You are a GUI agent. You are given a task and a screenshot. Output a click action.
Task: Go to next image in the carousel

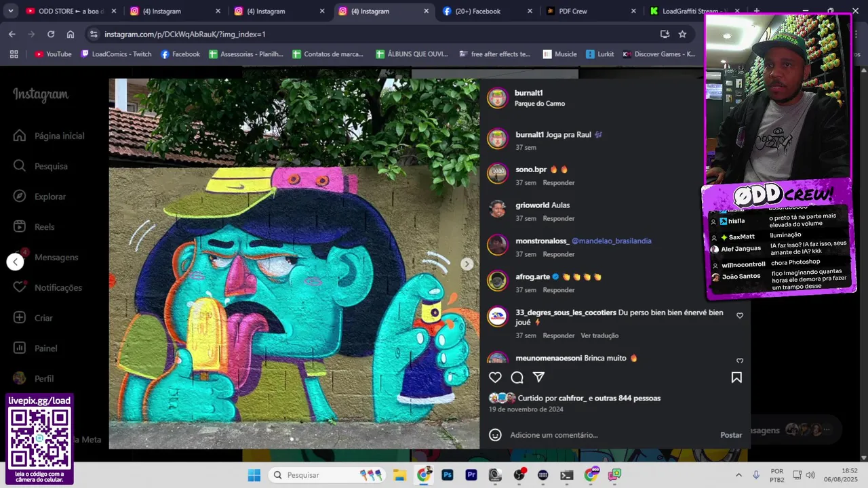pos(467,264)
